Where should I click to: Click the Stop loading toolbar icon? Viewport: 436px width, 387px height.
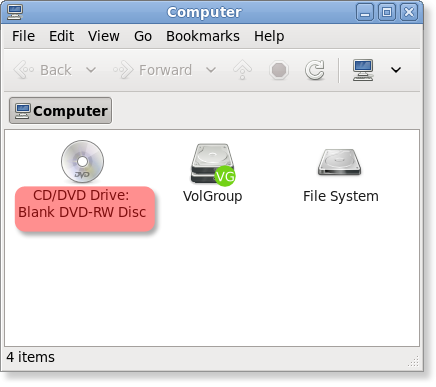[279, 70]
